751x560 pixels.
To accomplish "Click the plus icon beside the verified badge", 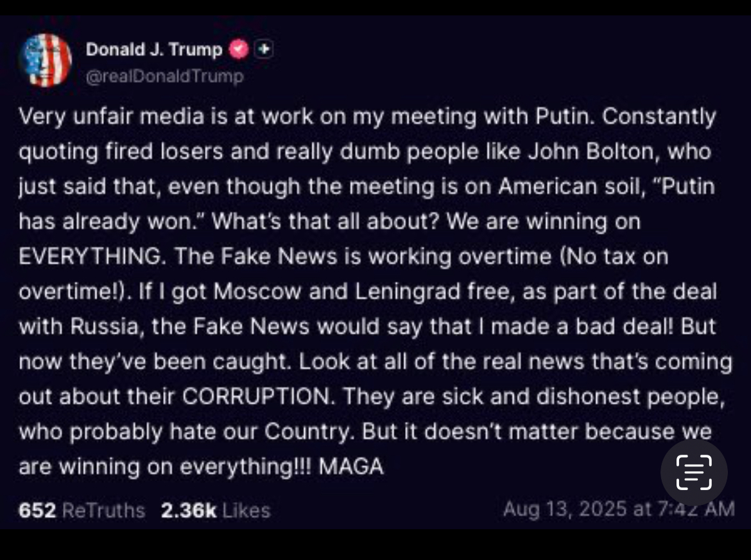I will pos(264,49).
